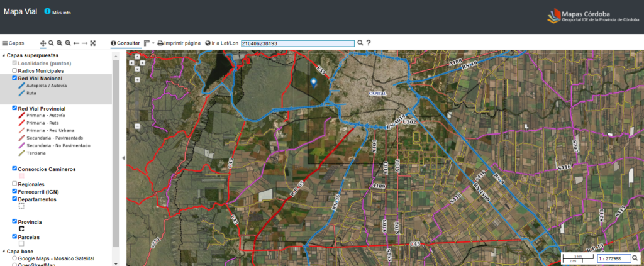The height and width of the screenshot is (266, 644).
Task: Click the Autopista / Autovía legend line
Action: pos(21,86)
